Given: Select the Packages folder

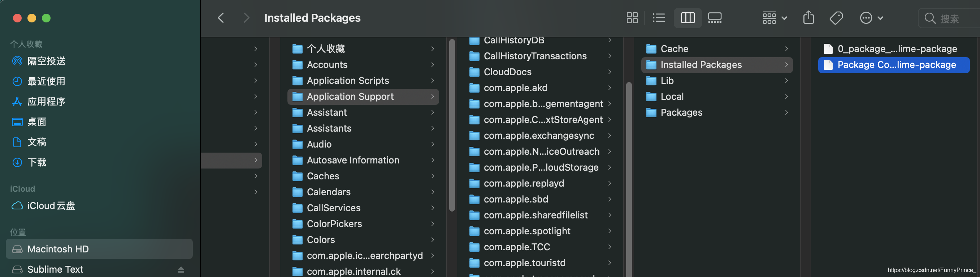Looking at the screenshot, I should tap(717, 112).
